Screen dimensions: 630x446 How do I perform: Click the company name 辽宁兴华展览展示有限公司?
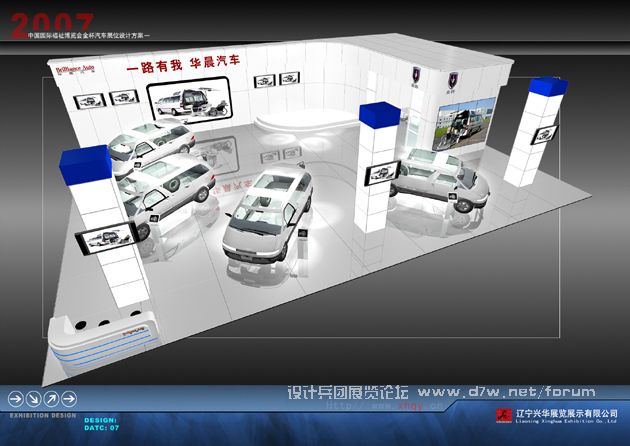click(567, 413)
